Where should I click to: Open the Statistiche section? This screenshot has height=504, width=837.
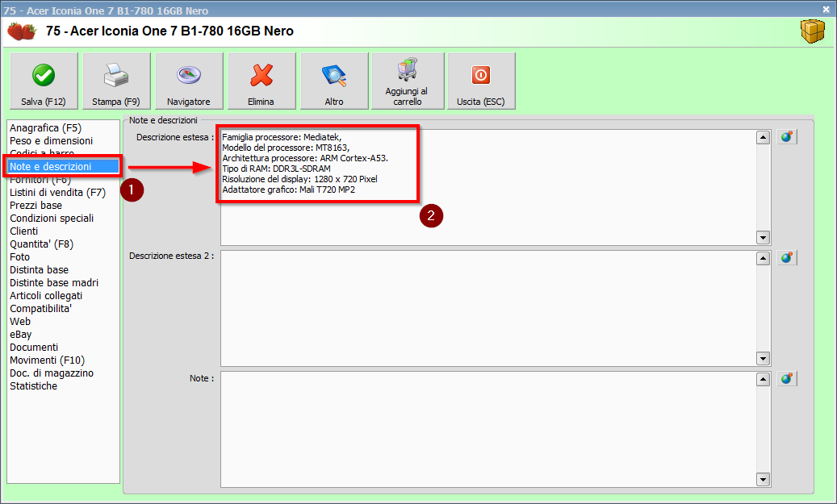33,386
